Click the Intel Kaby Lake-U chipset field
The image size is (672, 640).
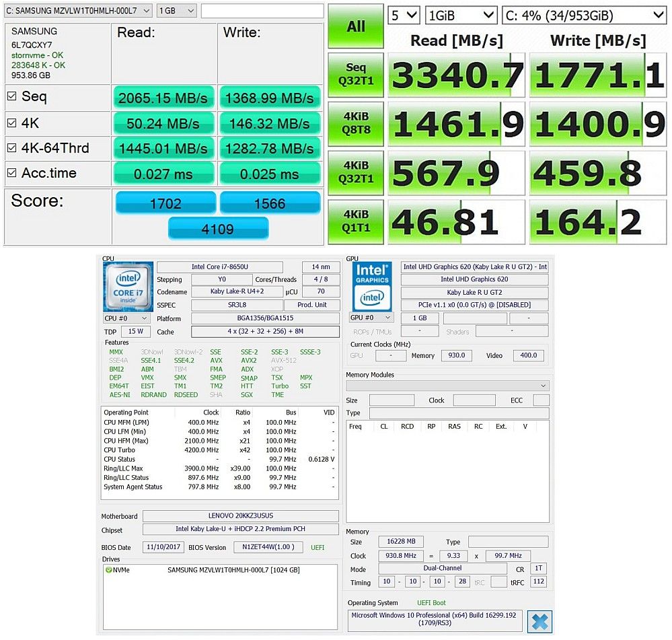click(240, 529)
